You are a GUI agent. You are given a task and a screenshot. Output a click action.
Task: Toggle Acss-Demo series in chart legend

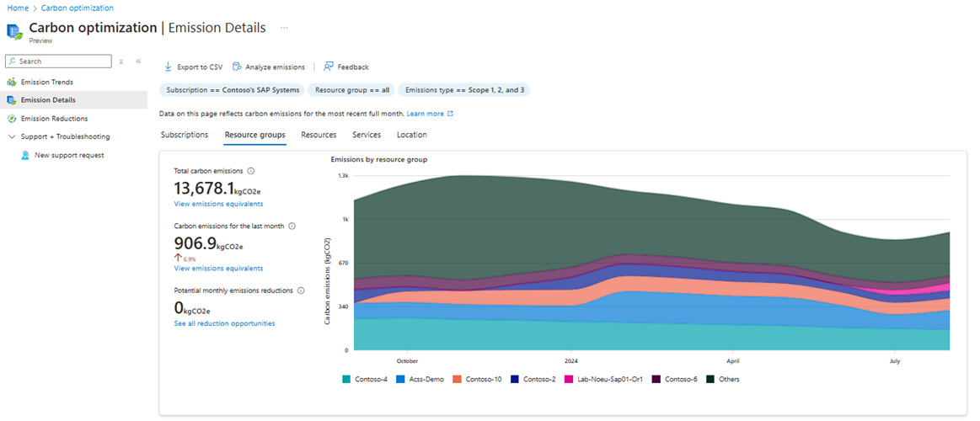[x=420, y=379]
